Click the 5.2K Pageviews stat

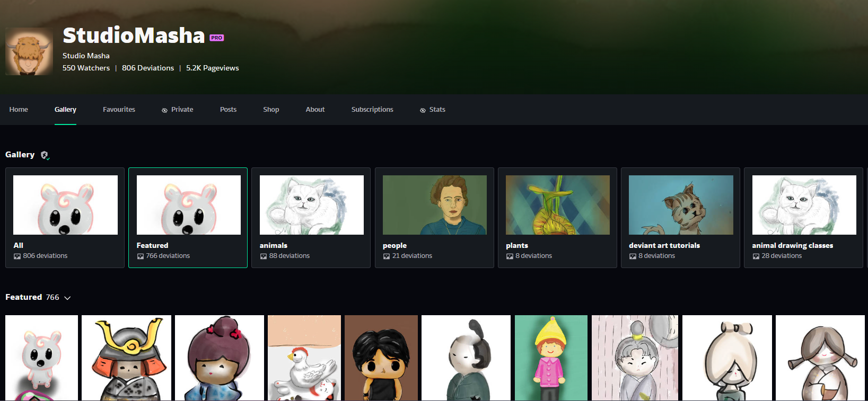[213, 68]
